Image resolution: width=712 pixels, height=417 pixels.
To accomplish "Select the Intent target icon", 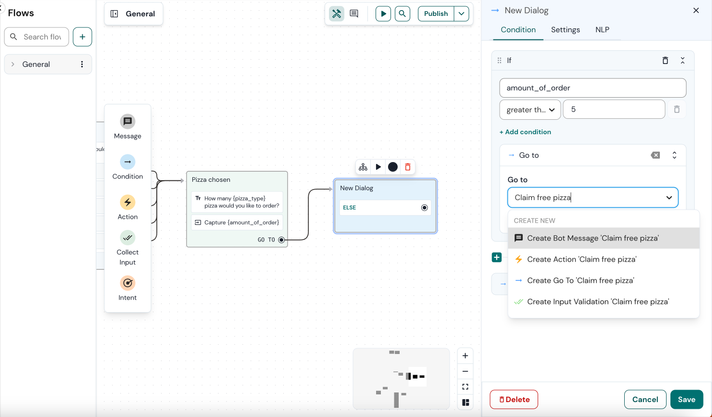I will point(127,283).
